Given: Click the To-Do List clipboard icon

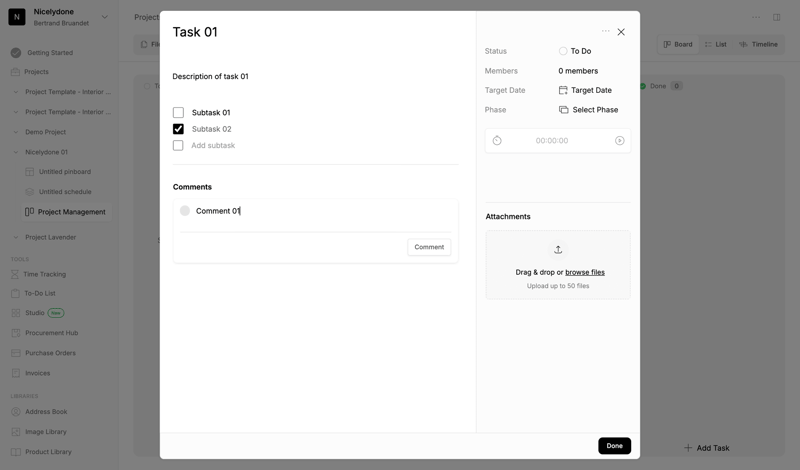Looking at the screenshot, I should pos(15,293).
